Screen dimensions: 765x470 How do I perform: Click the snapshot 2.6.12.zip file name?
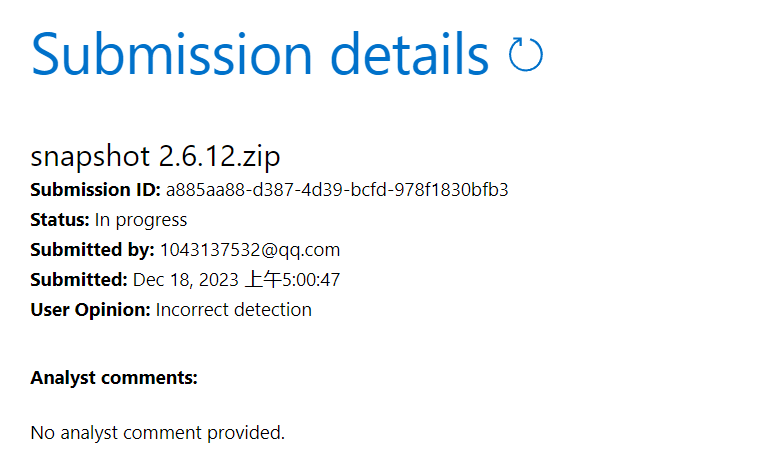point(155,157)
